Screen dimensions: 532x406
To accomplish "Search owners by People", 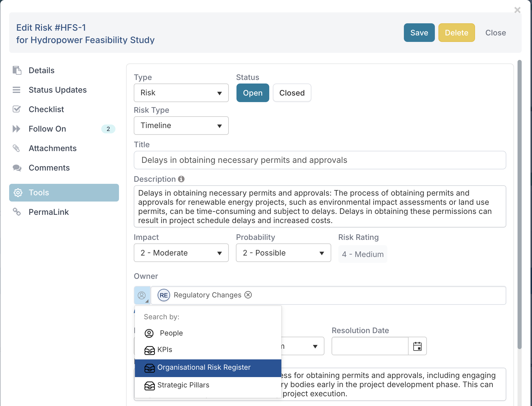I will pyautogui.click(x=208, y=333).
